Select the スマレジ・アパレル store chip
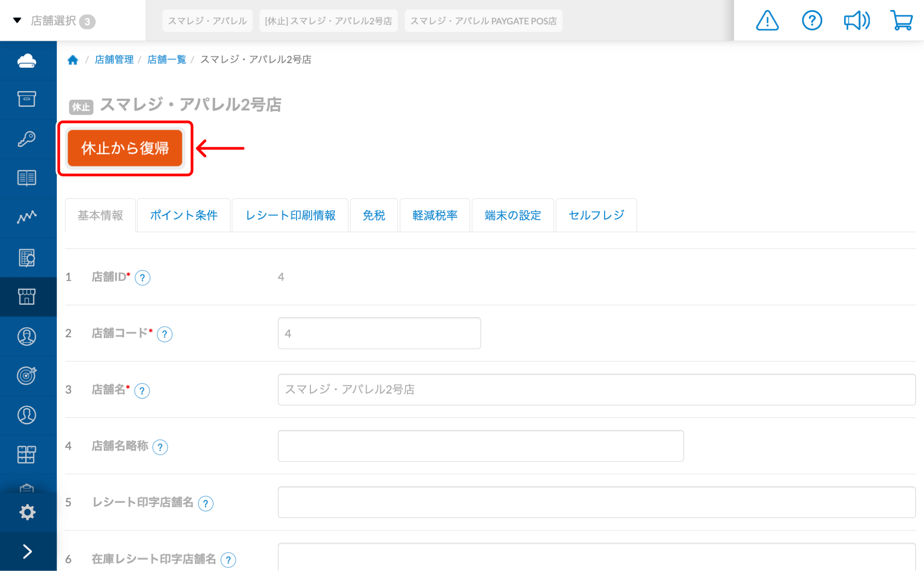Viewport: 924px width, 571px height. click(x=208, y=21)
